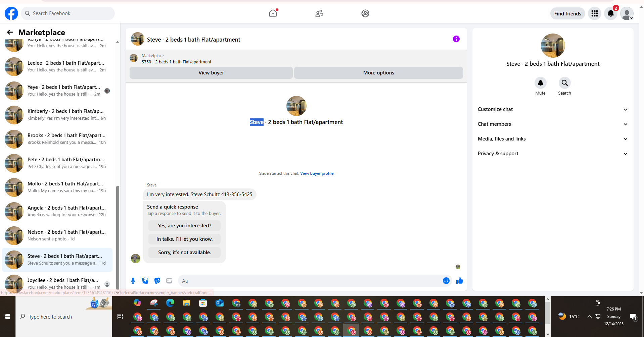
Task: Open Outlook from taskbar
Action: [220, 303]
